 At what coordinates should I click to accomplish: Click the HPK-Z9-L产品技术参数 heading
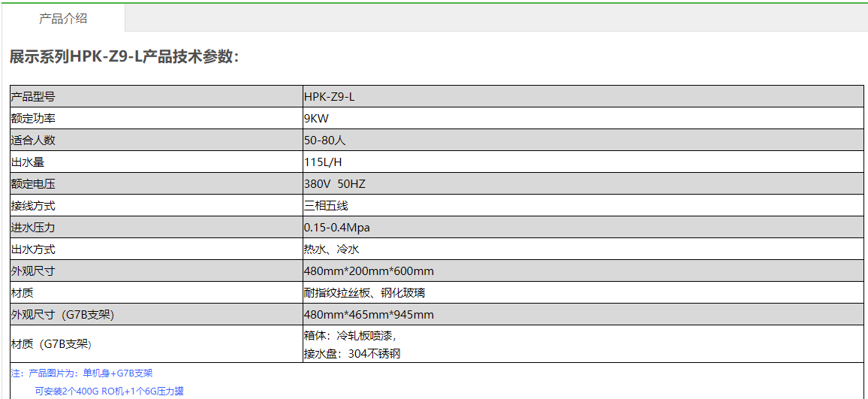click(124, 56)
